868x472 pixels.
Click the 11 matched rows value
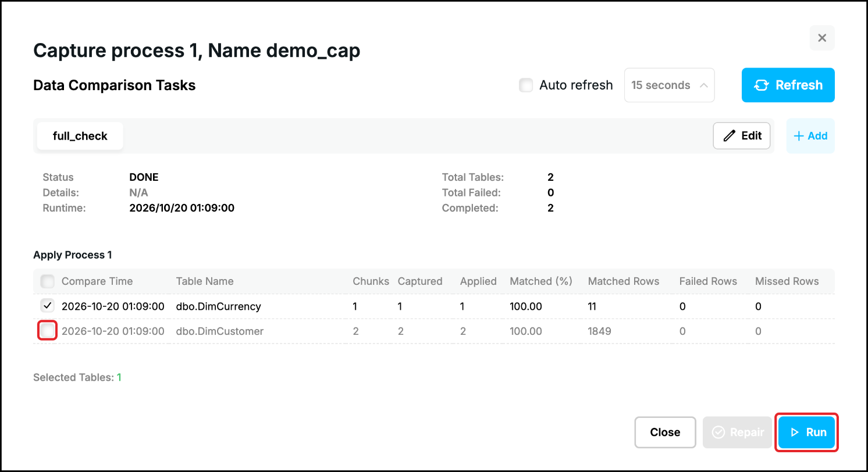(x=592, y=306)
